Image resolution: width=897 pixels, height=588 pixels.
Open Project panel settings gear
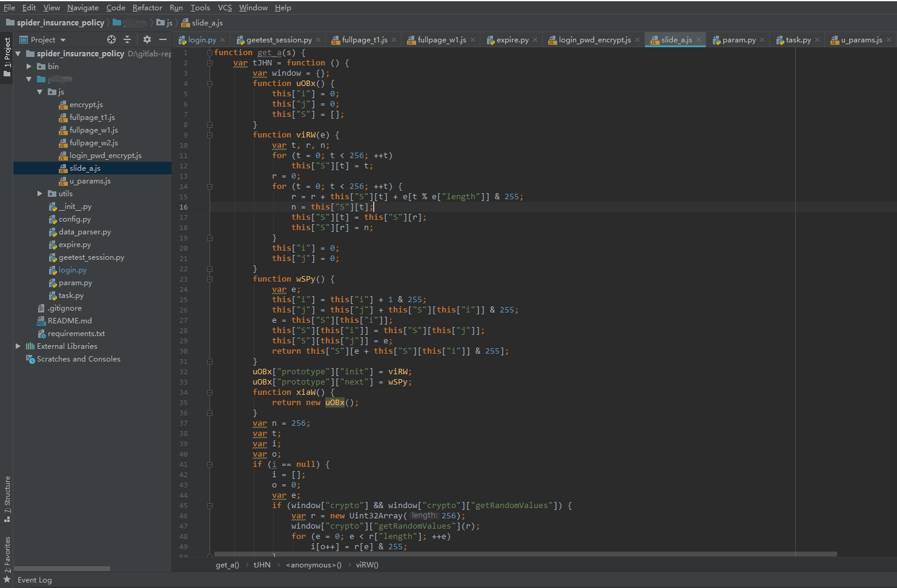coord(147,39)
